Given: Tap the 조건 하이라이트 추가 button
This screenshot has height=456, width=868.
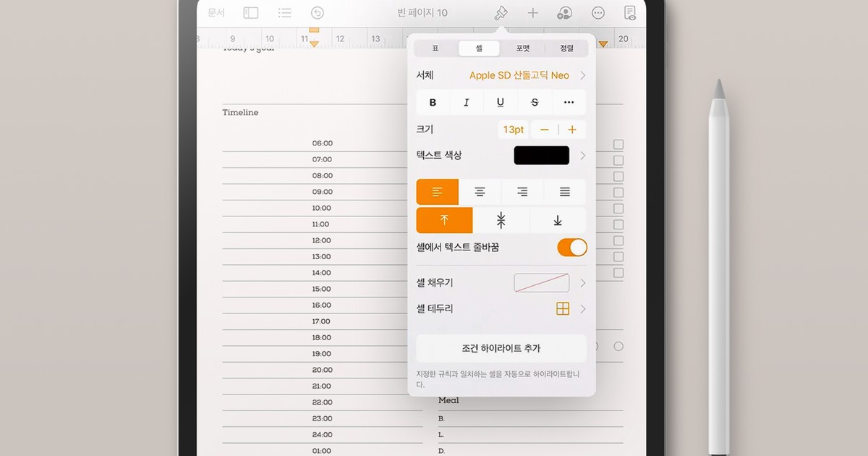Looking at the screenshot, I should tap(501, 348).
